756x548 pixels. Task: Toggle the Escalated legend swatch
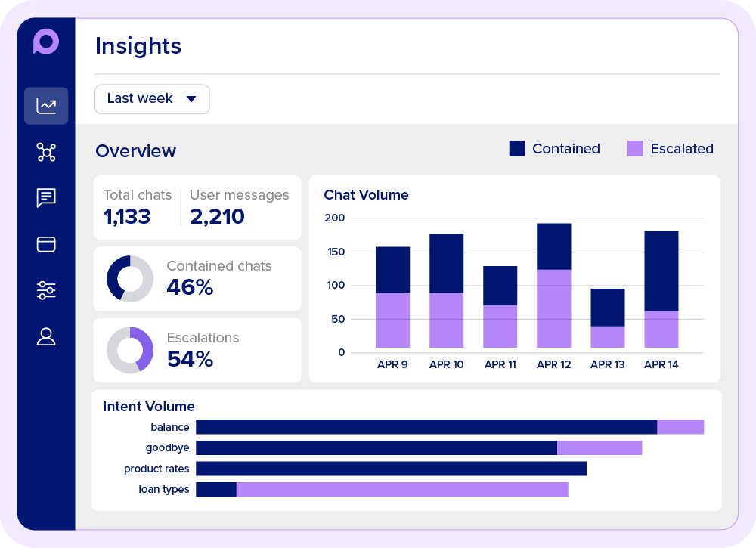(x=635, y=148)
